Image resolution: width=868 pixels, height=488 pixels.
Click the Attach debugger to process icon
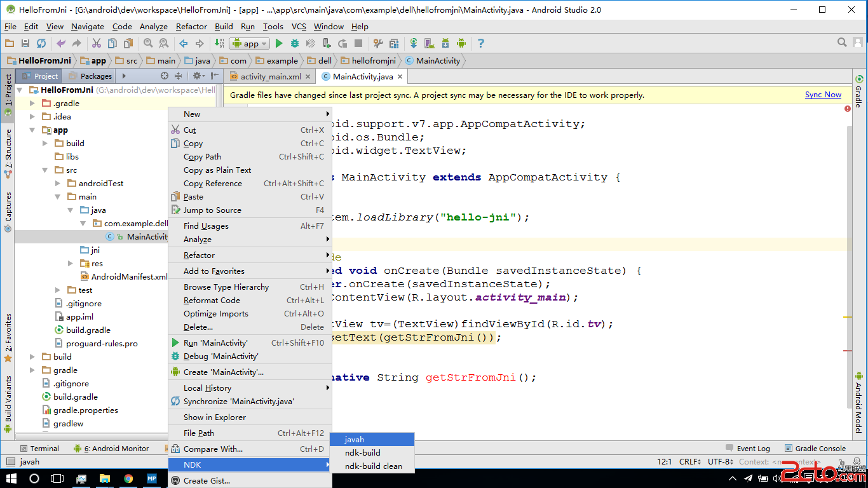tap(327, 43)
